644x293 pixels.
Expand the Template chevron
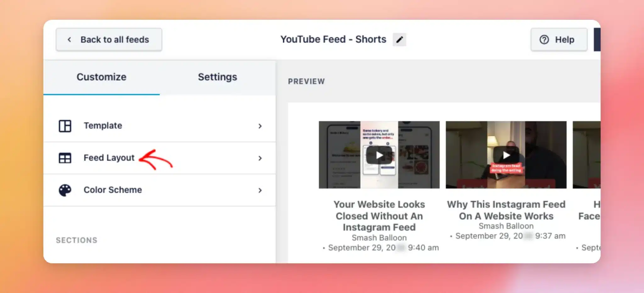coord(260,126)
